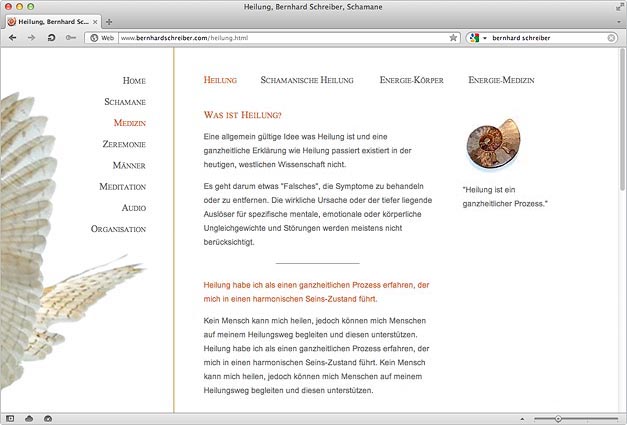The height and width of the screenshot is (425, 627).
Task: Click the paragraph starting Es geht darum
Action: [x=318, y=214]
